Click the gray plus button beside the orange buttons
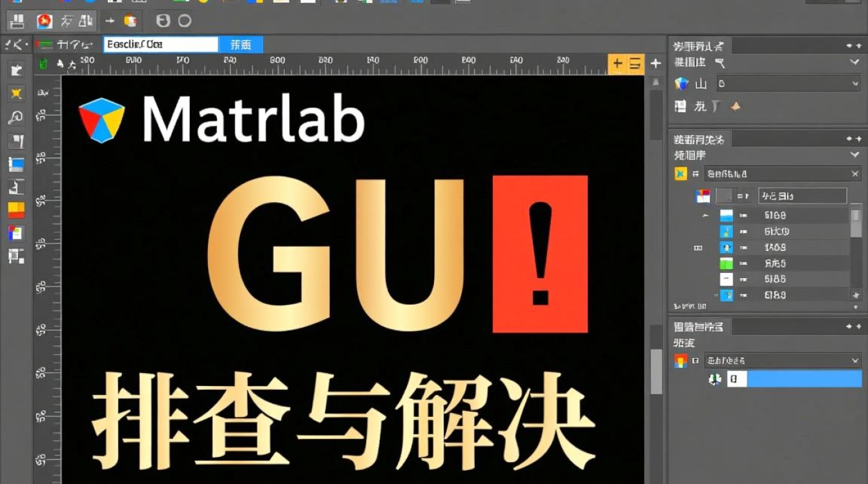Screen dimensions: 868x484 click(x=656, y=63)
